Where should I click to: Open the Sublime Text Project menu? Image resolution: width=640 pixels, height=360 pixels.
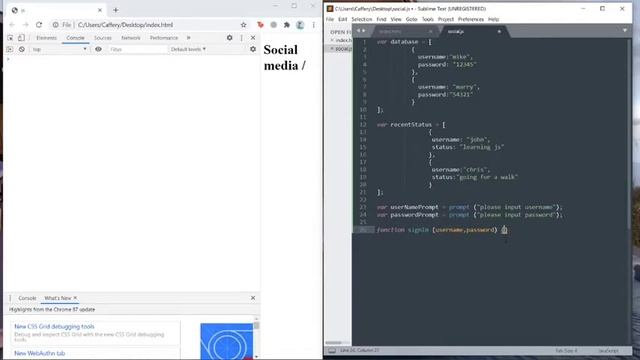pyautogui.click(x=446, y=19)
